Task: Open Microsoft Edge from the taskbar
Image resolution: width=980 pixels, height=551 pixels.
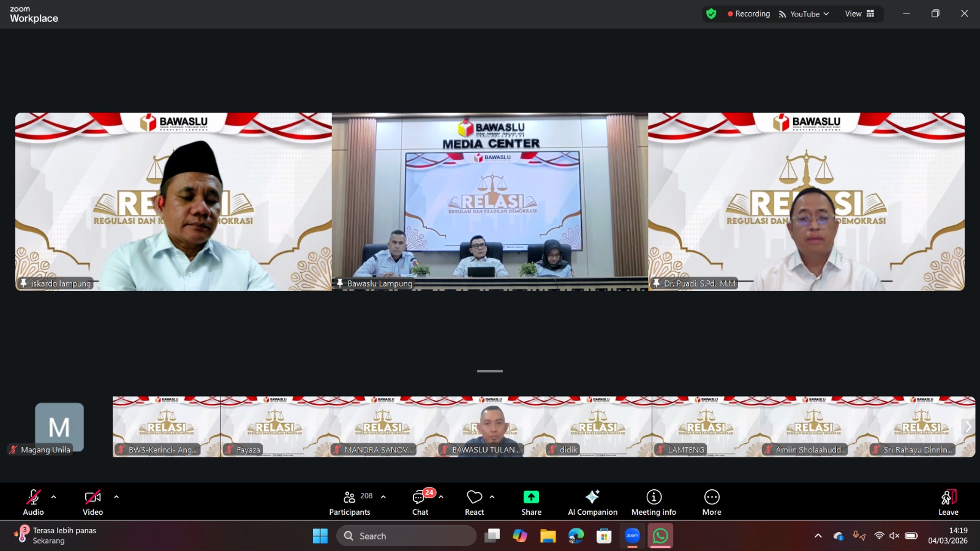Action: coord(576,536)
